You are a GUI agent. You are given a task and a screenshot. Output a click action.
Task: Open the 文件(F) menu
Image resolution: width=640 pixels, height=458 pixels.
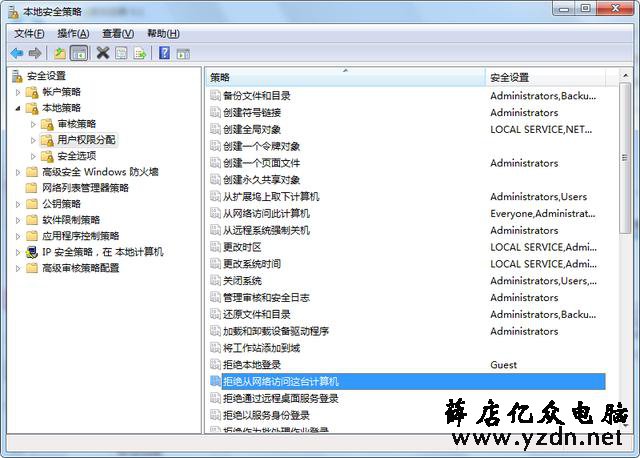point(29,33)
